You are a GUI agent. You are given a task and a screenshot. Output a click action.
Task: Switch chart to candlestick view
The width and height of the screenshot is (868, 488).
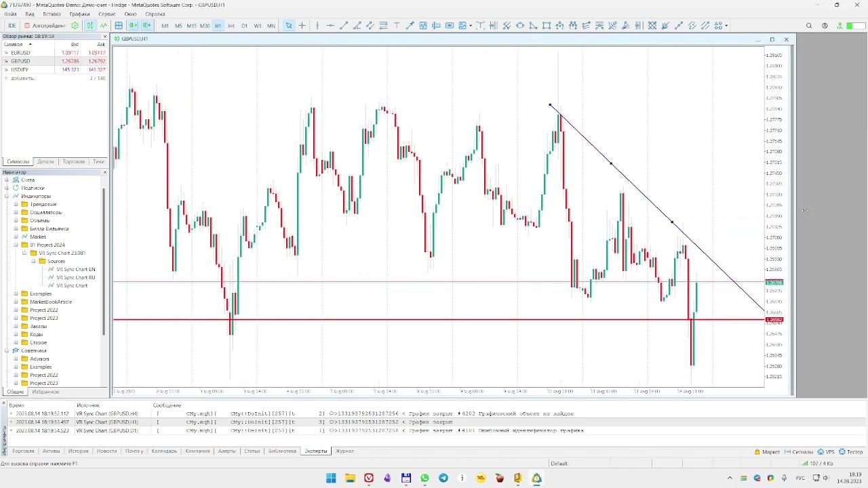pyautogui.click(x=90, y=26)
